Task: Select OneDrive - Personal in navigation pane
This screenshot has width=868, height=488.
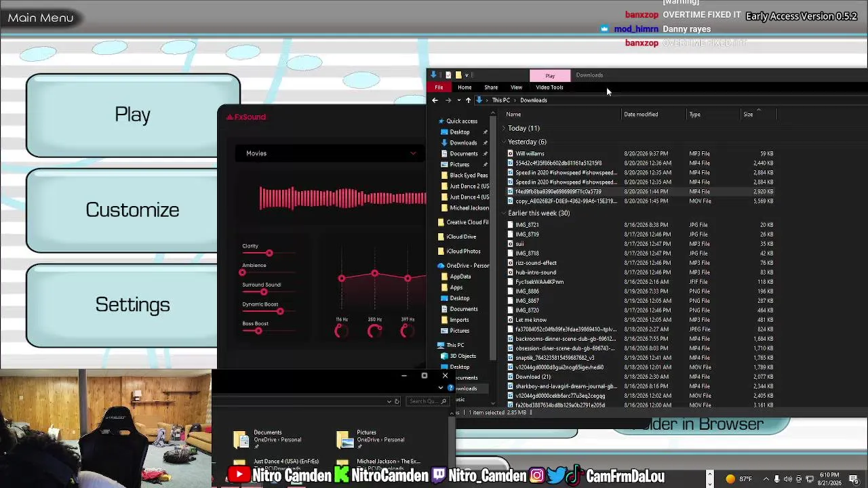Action: point(464,266)
